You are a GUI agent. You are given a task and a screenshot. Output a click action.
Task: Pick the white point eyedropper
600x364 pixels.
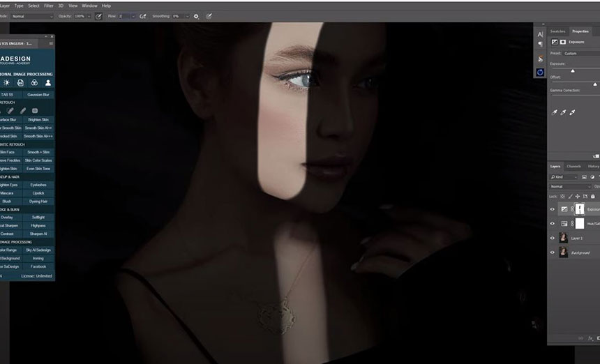click(x=573, y=112)
